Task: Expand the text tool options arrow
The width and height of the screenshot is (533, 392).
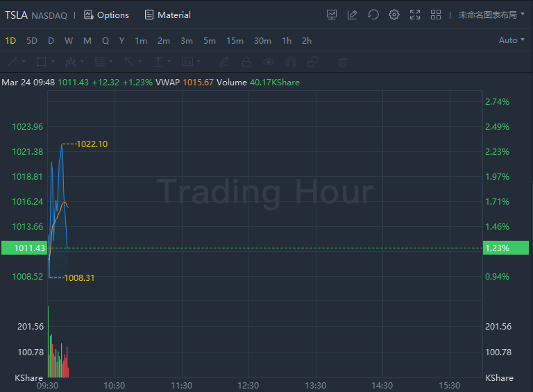Action: pyautogui.click(x=198, y=62)
